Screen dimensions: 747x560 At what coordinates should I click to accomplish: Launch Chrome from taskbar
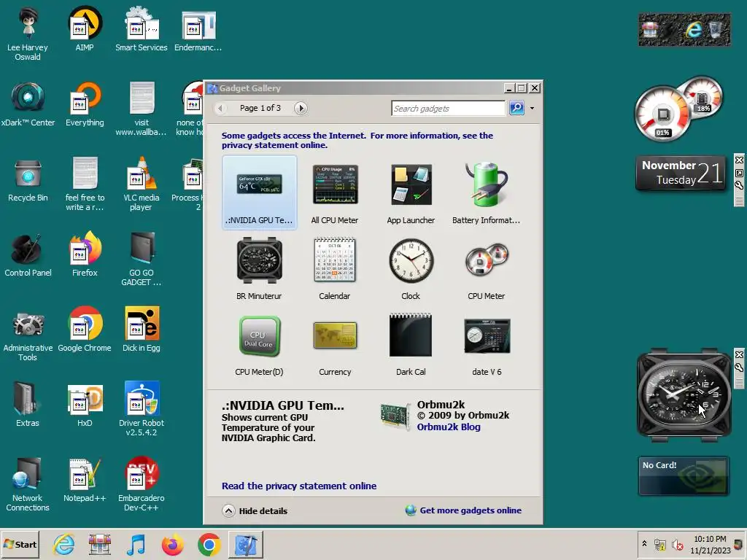(209, 544)
